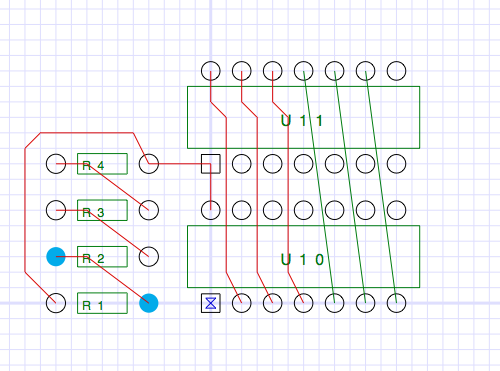Choose the unfilled left pad of R1
This screenshot has height=371, width=500.
[x=56, y=303]
